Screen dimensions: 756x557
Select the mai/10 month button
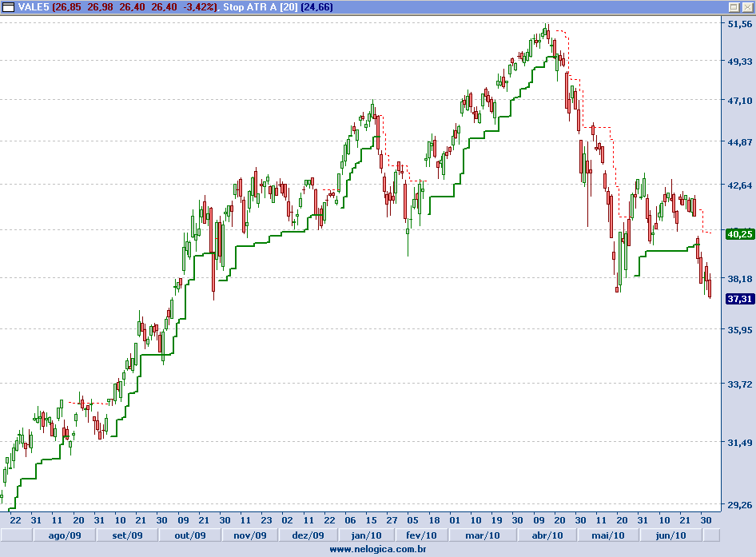608,535
